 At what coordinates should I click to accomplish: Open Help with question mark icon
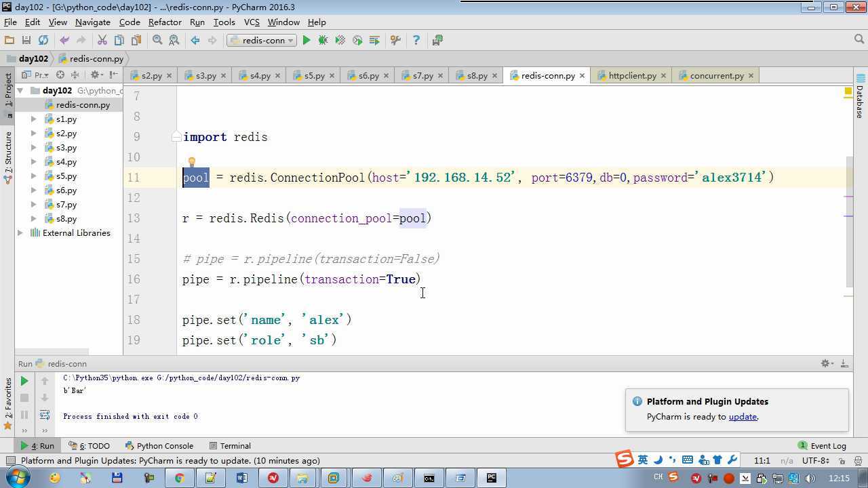pyautogui.click(x=416, y=41)
